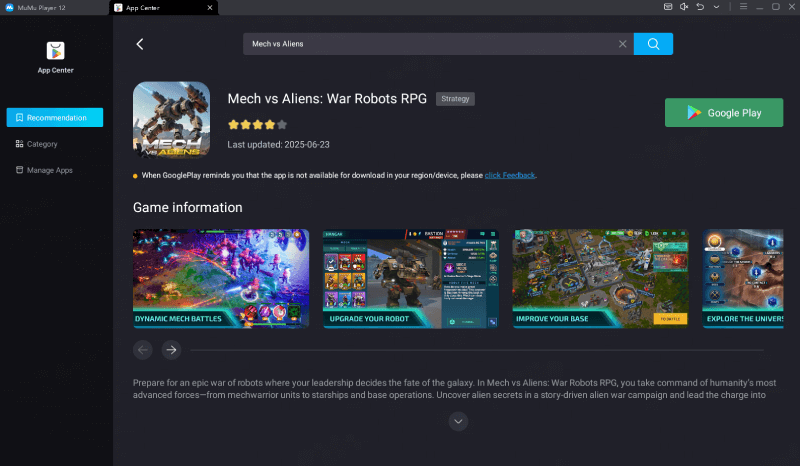The width and height of the screenshot is (800, 466).
Task: Click the Mech vs Aliens: War Robots RPG title
Action: pyautogui.click(x=327, y=99)
